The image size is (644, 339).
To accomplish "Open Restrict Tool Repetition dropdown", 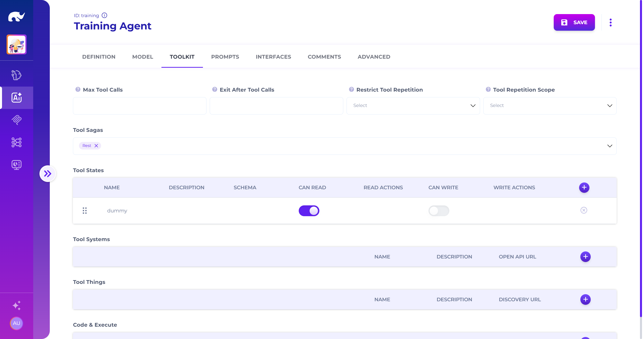I will click(x=413, y=106).
